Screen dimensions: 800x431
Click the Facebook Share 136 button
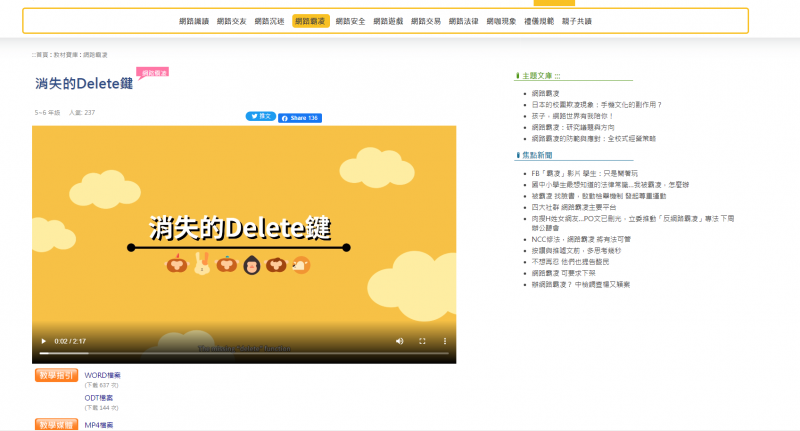pyautogui.click(x=300, y=118)
